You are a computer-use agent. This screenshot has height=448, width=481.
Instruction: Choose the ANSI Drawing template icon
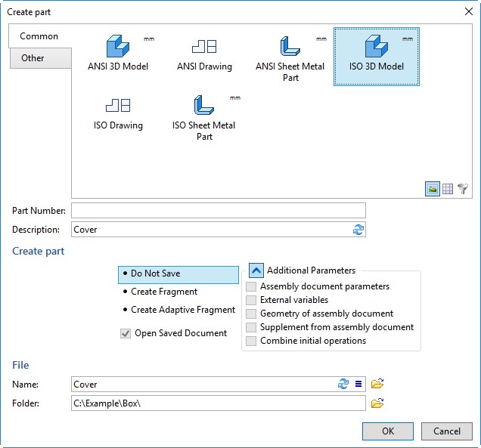[x=204, y=47]
